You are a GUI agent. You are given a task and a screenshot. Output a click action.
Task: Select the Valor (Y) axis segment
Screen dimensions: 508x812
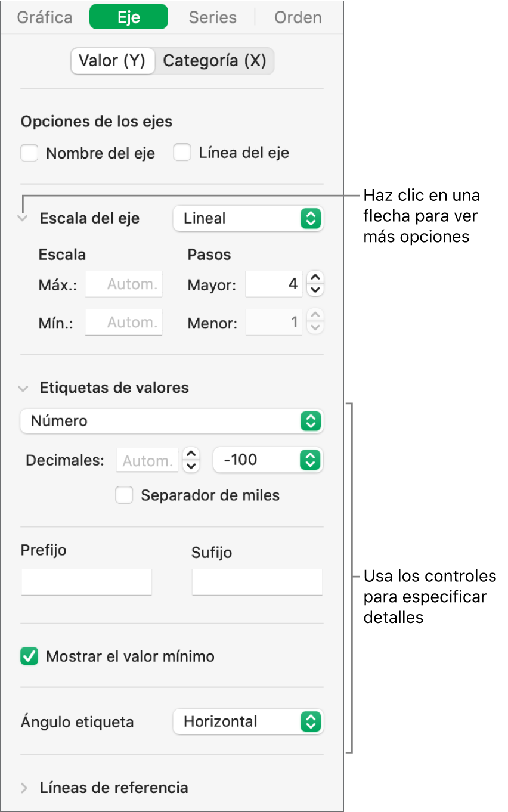click(113, 61)
